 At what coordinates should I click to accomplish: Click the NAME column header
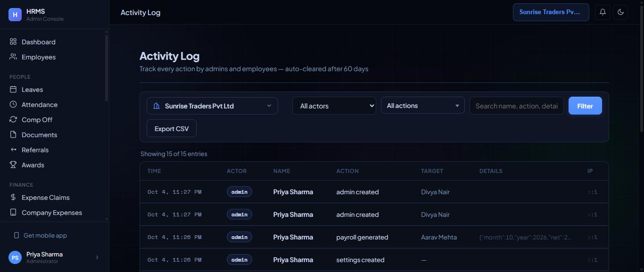click(282, 171)
